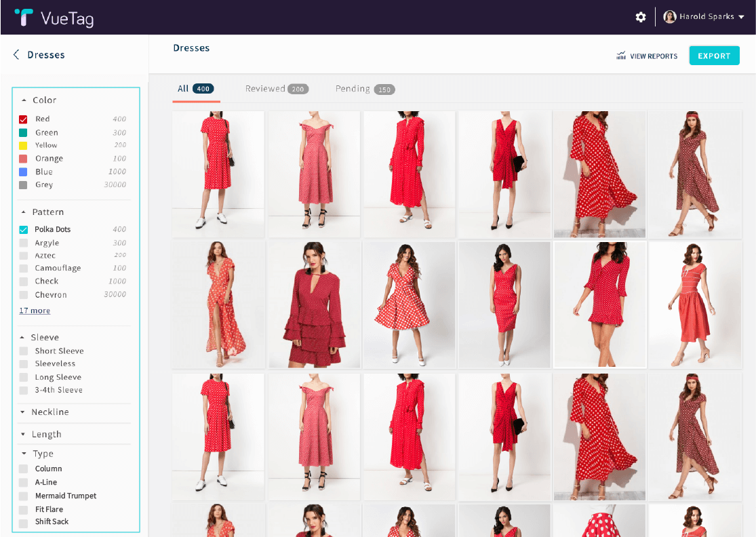The height and width of the screenshot is (537, 756).
Task: Collapse the Sleeve filter section
Action: click(x=22, y=338)
